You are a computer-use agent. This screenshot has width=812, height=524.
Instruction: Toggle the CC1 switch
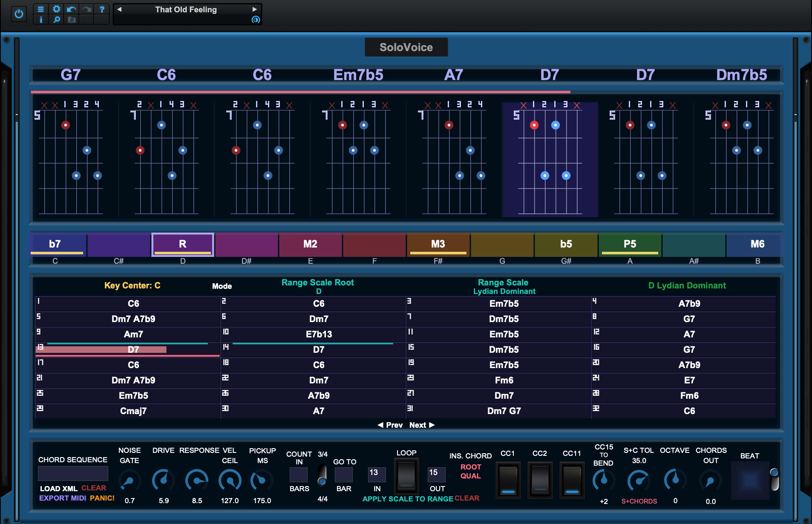tap(508, 481)
